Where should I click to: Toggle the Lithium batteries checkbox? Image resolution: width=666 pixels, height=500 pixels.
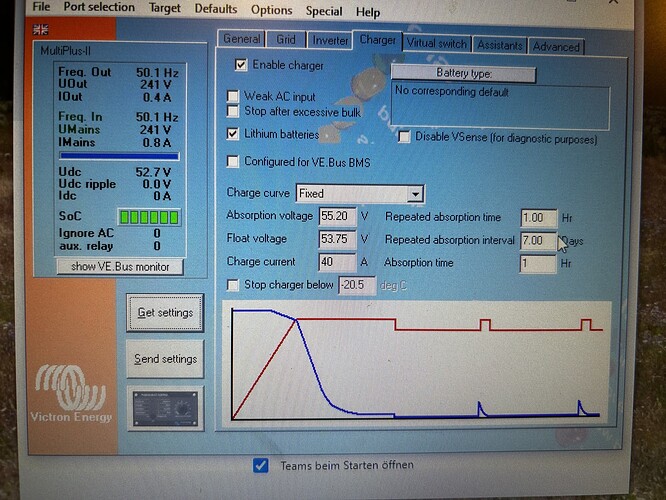point(233,134)
